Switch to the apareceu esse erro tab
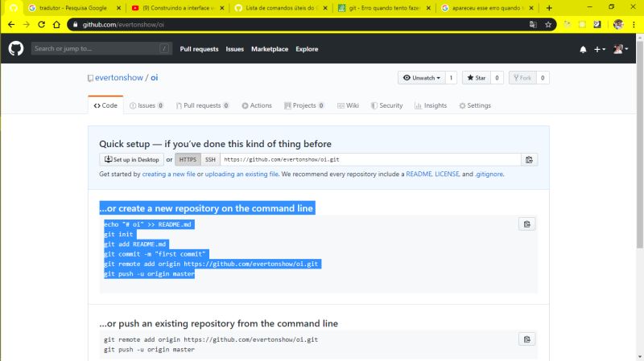 tap(487, 8)
